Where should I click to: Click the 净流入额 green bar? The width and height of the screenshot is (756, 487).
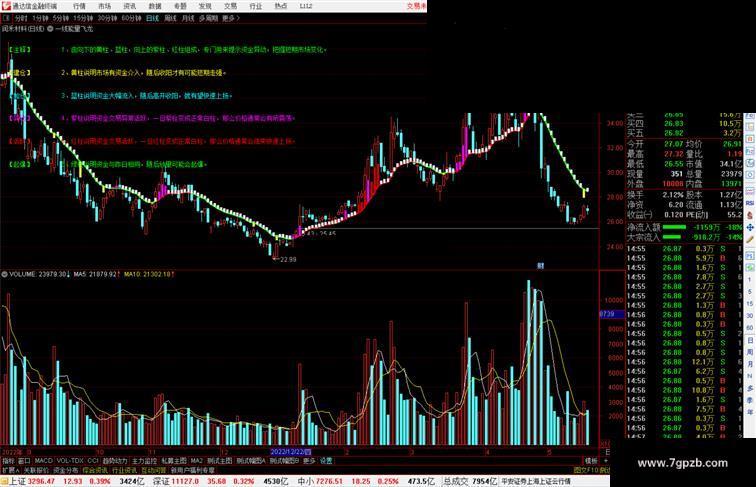coord(674,227)
